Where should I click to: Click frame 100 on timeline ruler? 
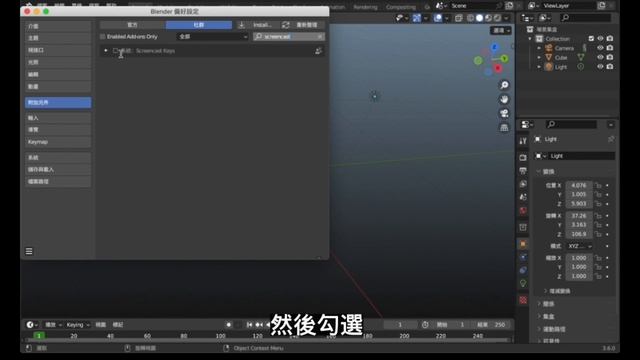220,336
